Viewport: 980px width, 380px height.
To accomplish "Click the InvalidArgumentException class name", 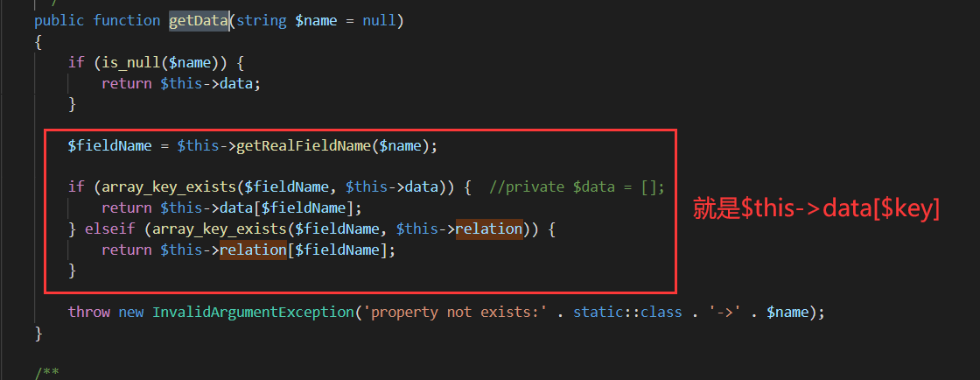I will click(253, 312).
